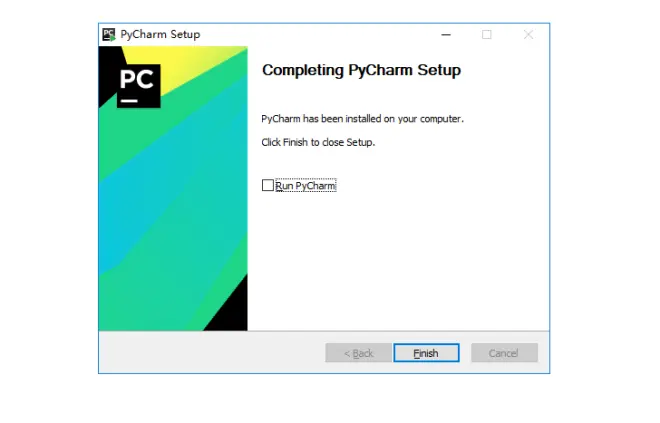Click the PyCharm icon in title bar
The height and width of the screenshot is (423, 660).
point(109,35)
